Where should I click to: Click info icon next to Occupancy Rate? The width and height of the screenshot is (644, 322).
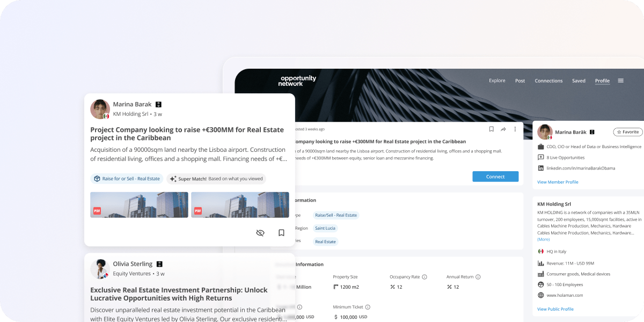coord(425,277)
